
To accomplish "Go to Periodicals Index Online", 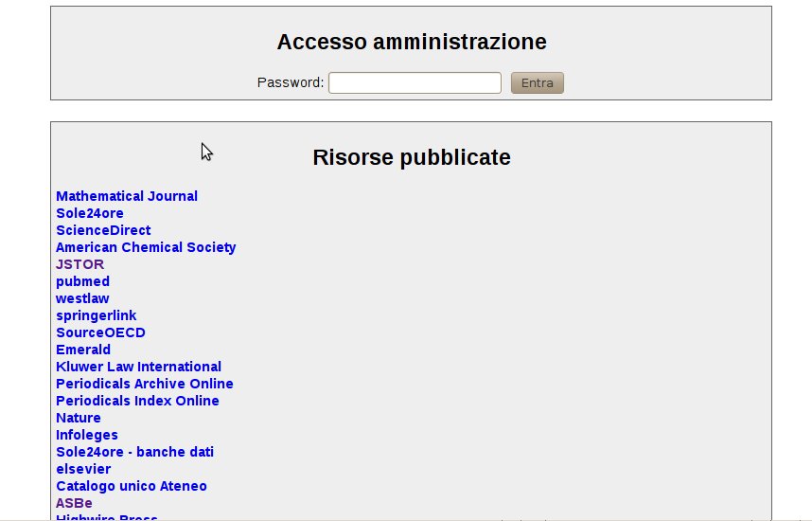I will 137,401.
